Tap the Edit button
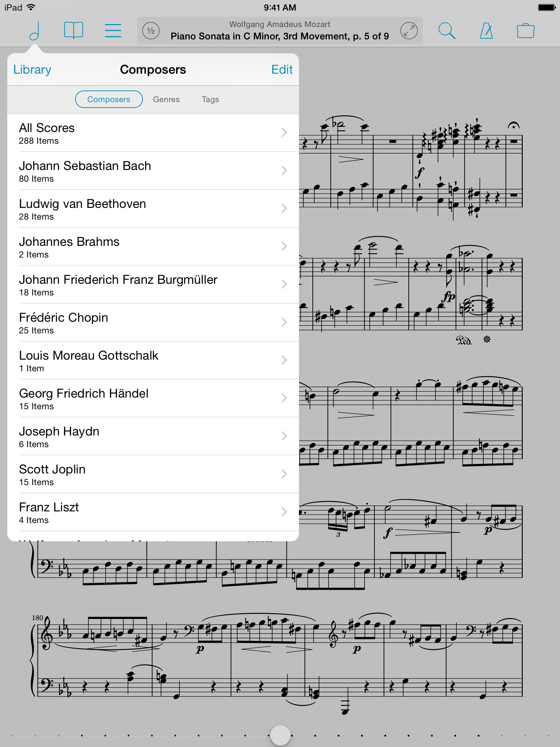560x747 pixels. pos(282,70)
